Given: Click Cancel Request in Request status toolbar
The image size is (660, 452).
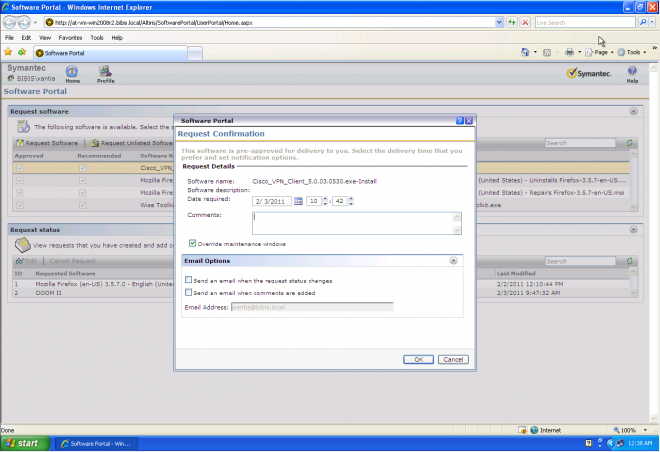Looking at the screenshot, I should [x=72, y=261].
